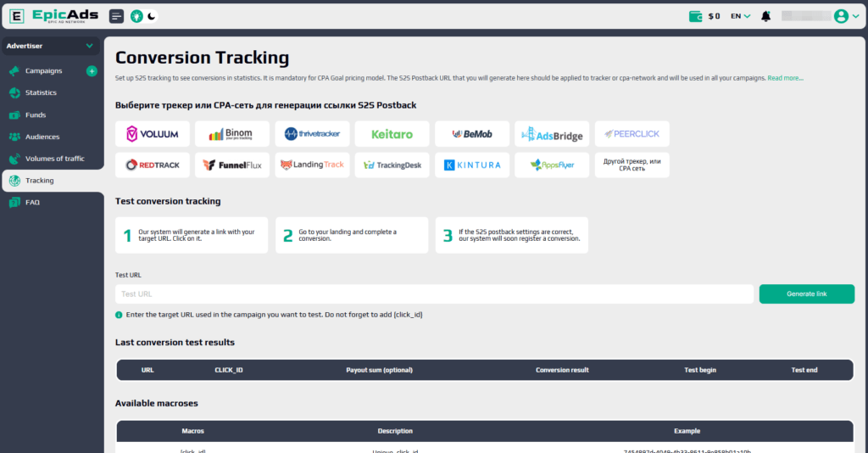Select the ThriveTracker tile
868x453 pixels.
(x=312, y=134)
